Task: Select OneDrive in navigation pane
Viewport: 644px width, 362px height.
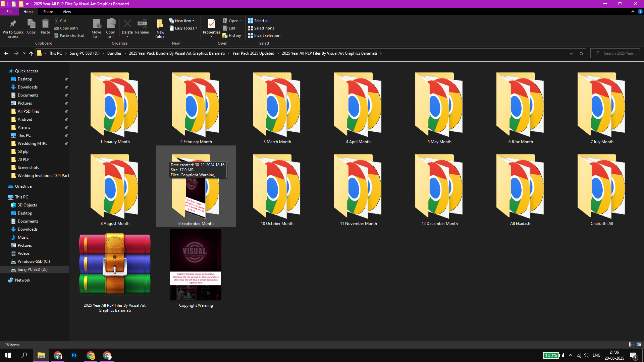Action: pyautogui.click(x=23, y=186)
